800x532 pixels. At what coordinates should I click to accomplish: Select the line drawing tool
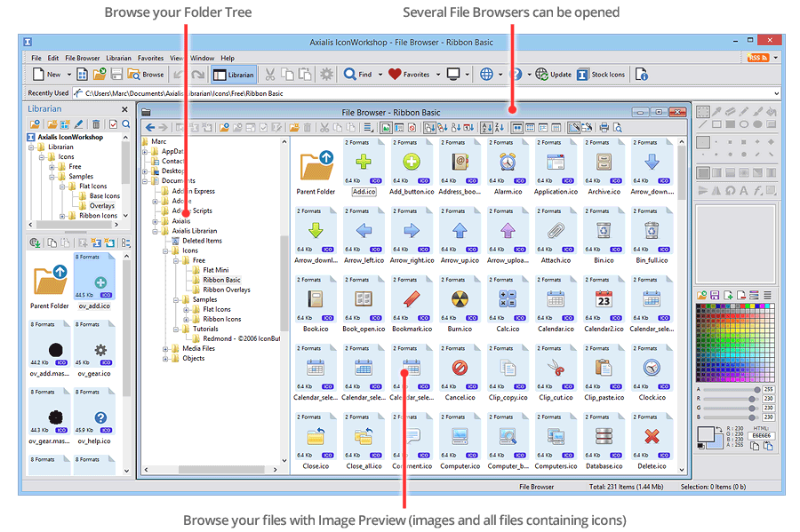click(703, 123)
